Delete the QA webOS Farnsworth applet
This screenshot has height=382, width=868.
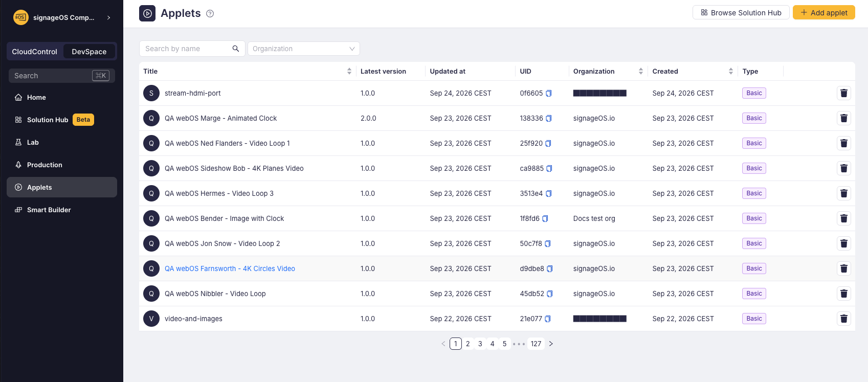tap(844, 268)
